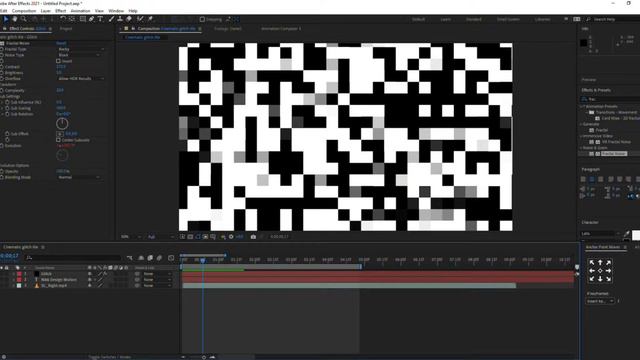640x360 pixels.
Task: Click the composition mini-flowchart icon in timeline
Action: coord(130,258)
